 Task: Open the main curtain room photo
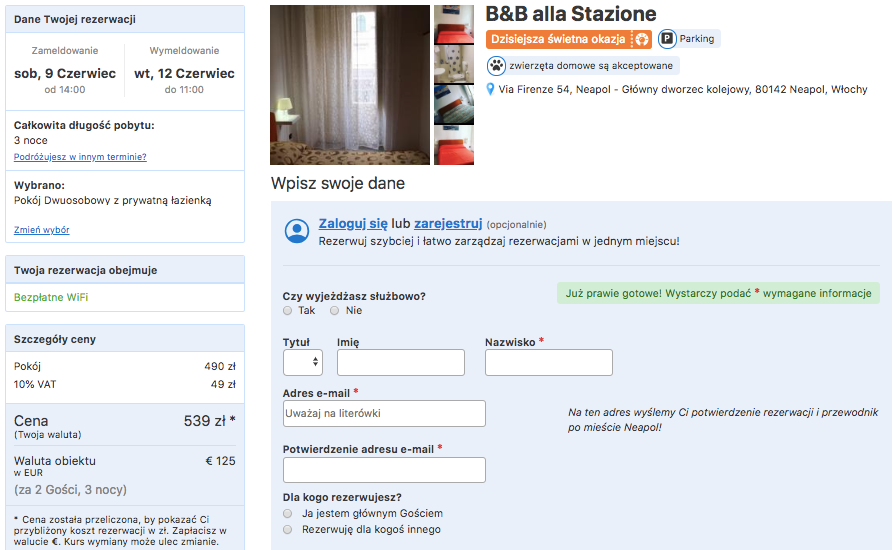tap(350, 85)
